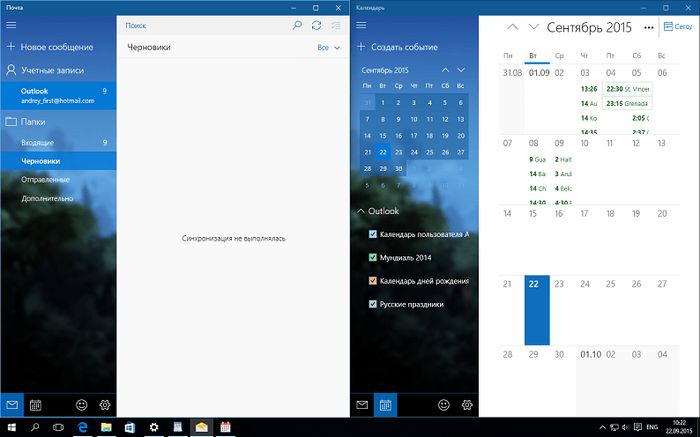
Task: Go to next month in mini calendar
Action: point(461,70)
